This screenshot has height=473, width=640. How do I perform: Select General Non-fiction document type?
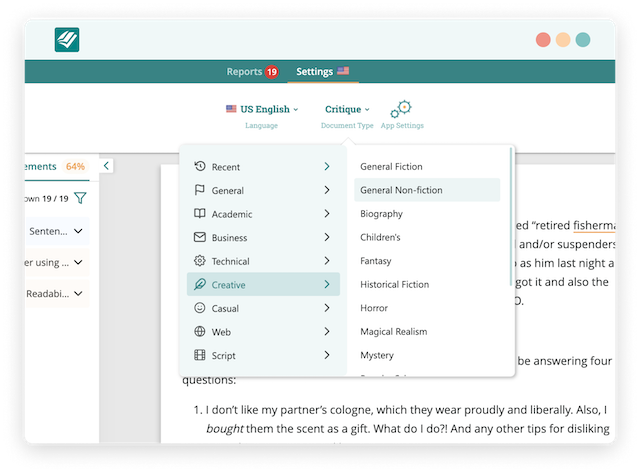point(427,190)
